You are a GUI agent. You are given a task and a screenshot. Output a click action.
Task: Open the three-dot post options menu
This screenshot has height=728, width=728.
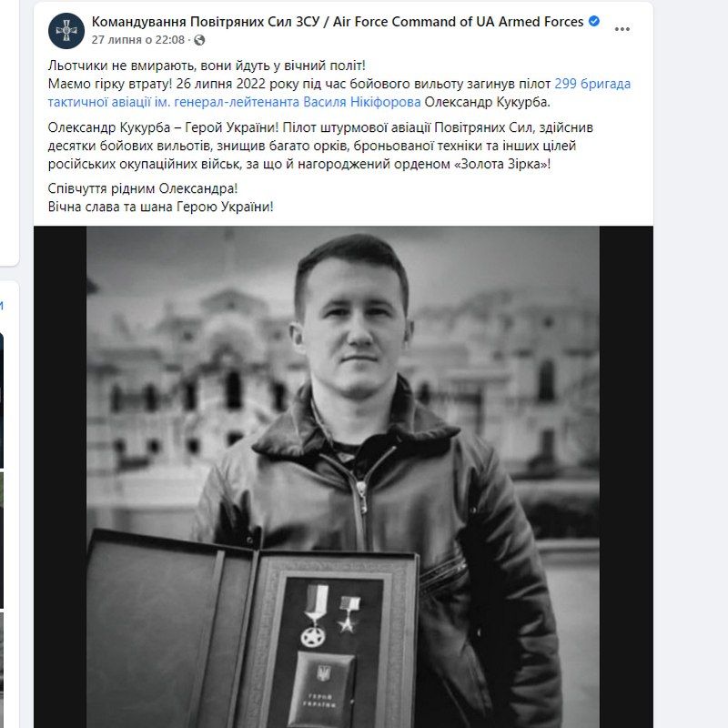(622, 29)
